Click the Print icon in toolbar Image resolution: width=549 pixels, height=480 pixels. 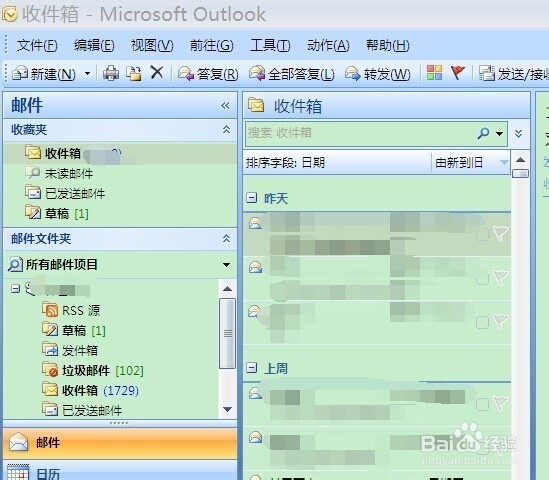111,74
